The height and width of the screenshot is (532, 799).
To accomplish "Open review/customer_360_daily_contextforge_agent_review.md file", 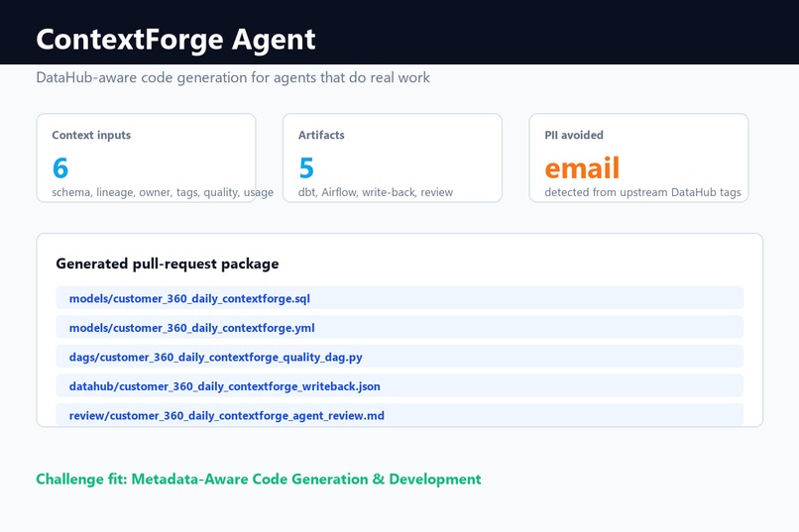I will [399, 415].
